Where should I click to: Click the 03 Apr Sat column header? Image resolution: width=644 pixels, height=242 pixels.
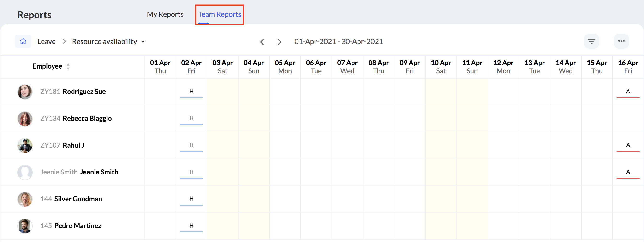coord(222,67)
